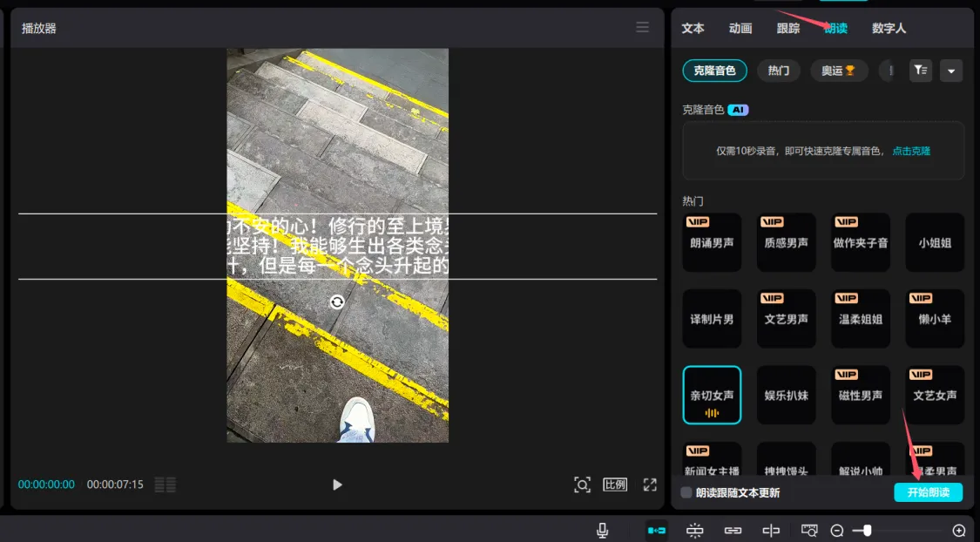Viewport: 980px width, 542px height.
Task: Click the preview axis split icon
Action: point(771,530)
